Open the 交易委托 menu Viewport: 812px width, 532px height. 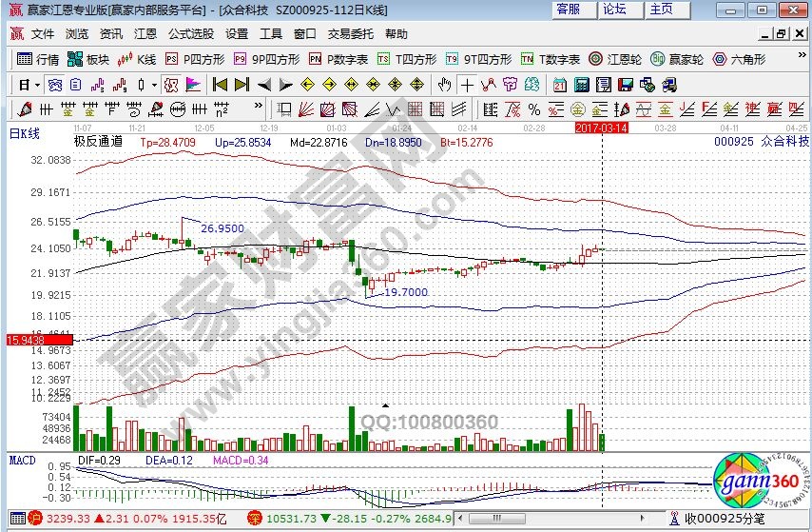[x=352, y=33]
